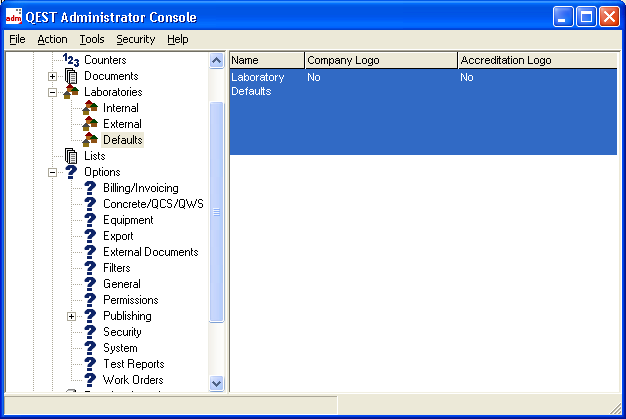Click the External laboratory icon
Screen dimensions: 626x419
[90, 124]
